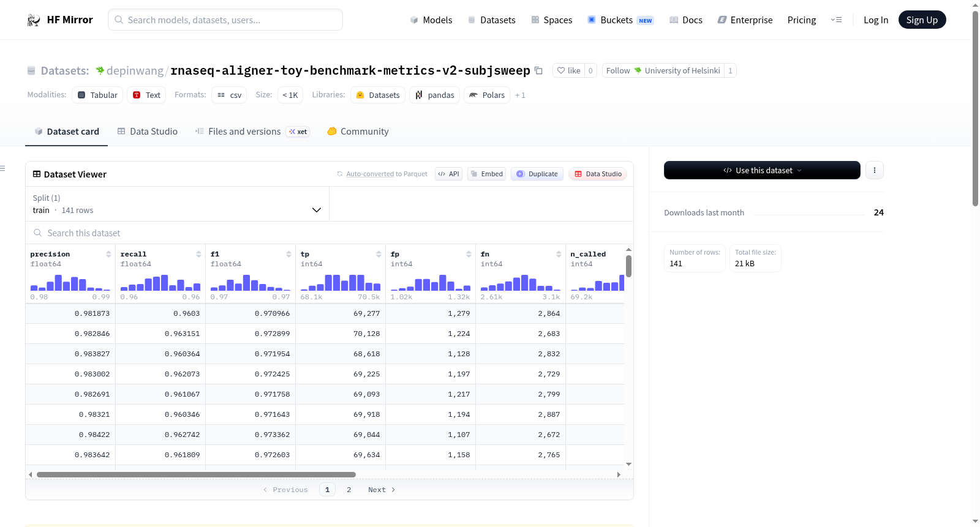Open the three-dot options menu beside Use this dataset
980x527 pixels.
pyautogui.click(x=875, y=170)
